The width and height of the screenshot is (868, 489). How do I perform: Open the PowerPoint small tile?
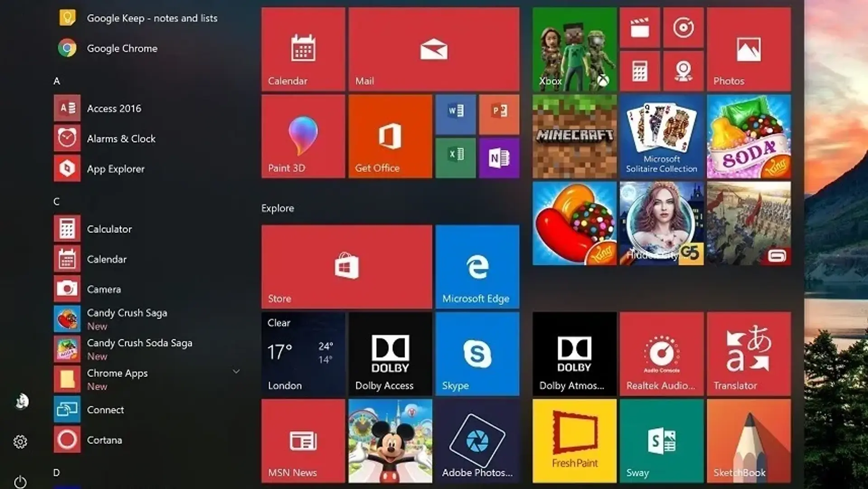coord(499,114)
